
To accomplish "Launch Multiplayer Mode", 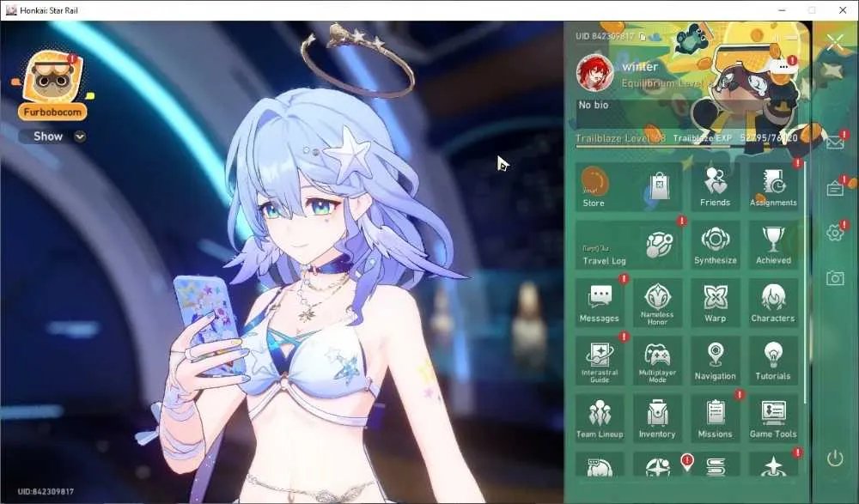I will (x=657, y=361).
